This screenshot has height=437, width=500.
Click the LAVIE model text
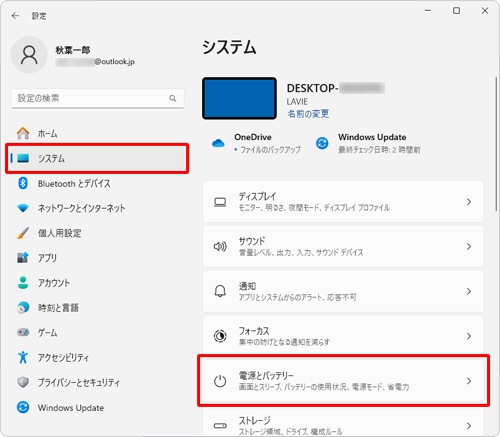297,102
